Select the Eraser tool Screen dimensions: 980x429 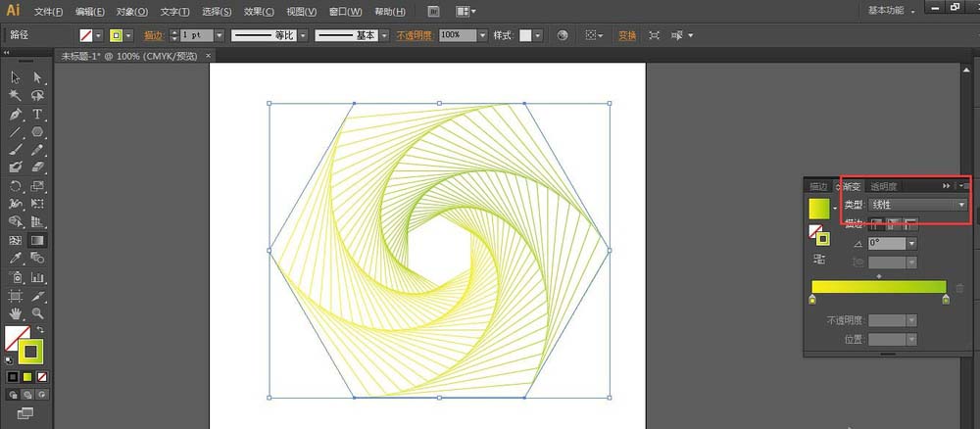pyautogui.click(x=37, y=167)
